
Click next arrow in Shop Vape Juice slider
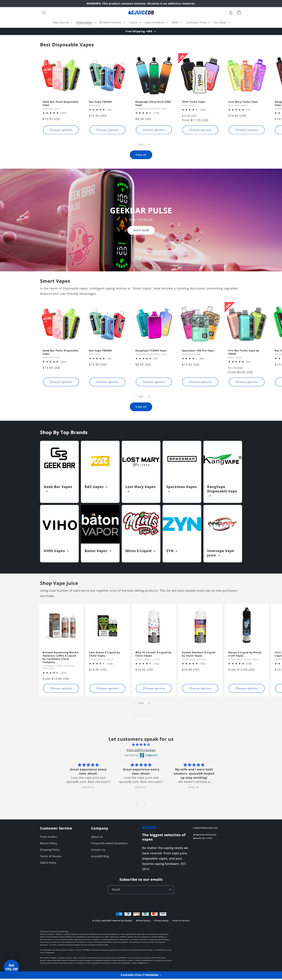pos(149,703)
